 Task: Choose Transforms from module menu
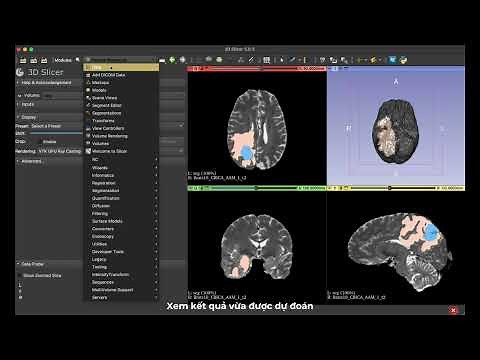(x=121, y=121)
